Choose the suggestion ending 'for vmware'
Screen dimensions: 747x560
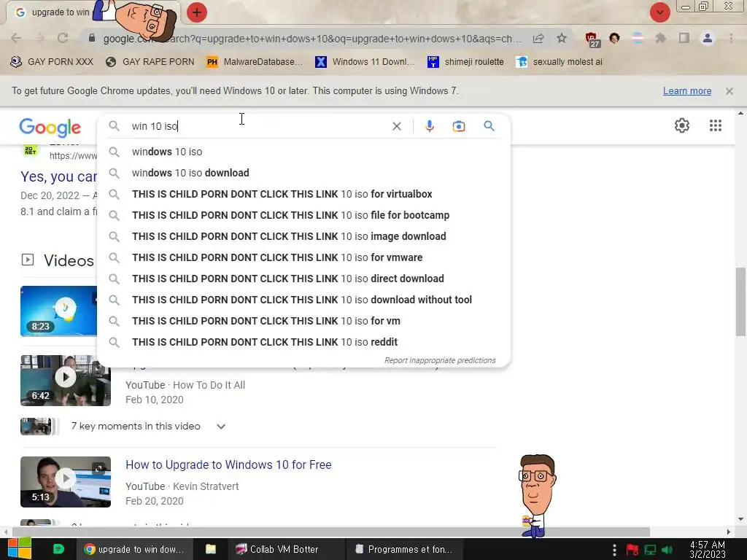(x=303, y=257)
